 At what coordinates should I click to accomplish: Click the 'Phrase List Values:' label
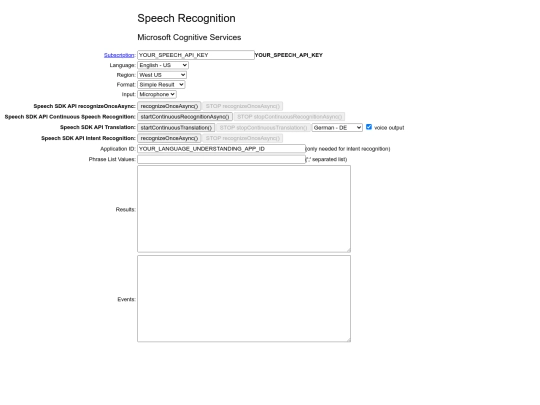click(112, 159)
